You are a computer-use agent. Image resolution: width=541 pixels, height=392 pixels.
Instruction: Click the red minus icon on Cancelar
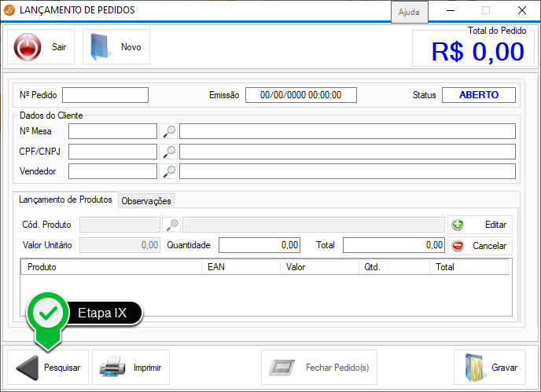pyautogui.click(x=458, y=246)
